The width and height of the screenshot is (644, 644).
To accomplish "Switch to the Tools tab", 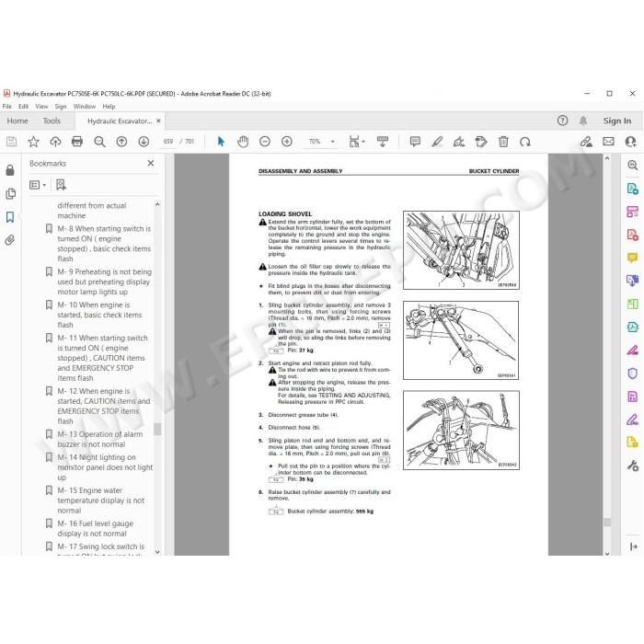I will [52, 121].
